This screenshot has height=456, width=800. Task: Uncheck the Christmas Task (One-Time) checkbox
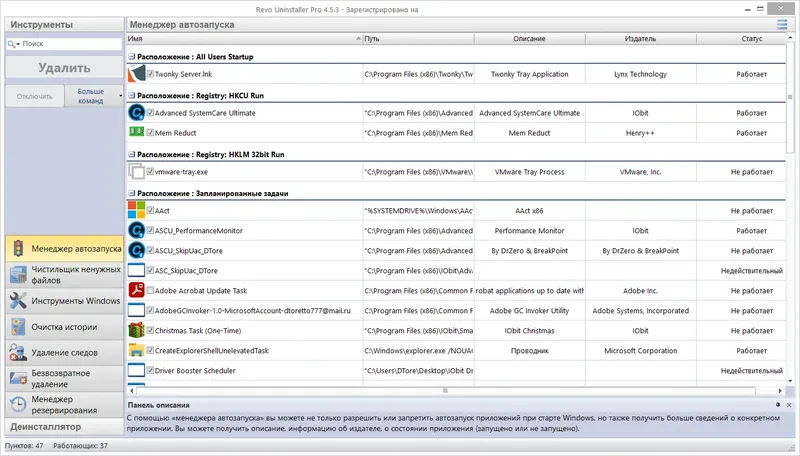pyautogui.click(x=150, y=330)
